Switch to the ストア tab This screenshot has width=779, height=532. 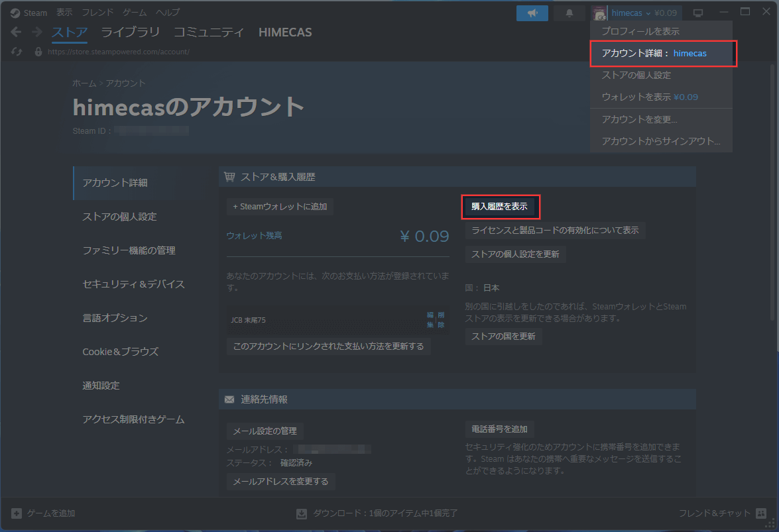point(70,32)
